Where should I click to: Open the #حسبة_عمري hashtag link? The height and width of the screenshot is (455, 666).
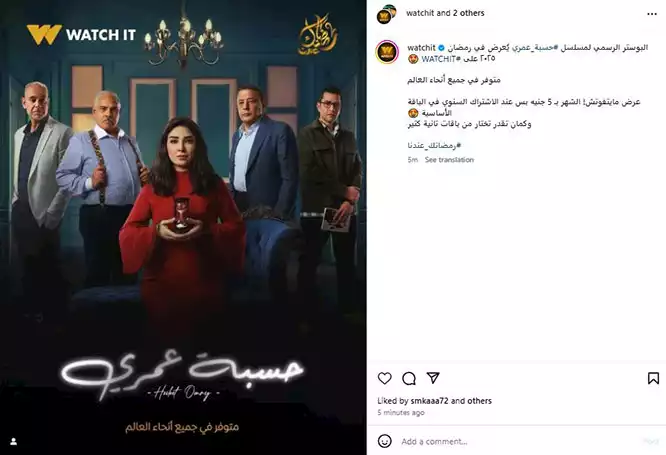[534, 48]
